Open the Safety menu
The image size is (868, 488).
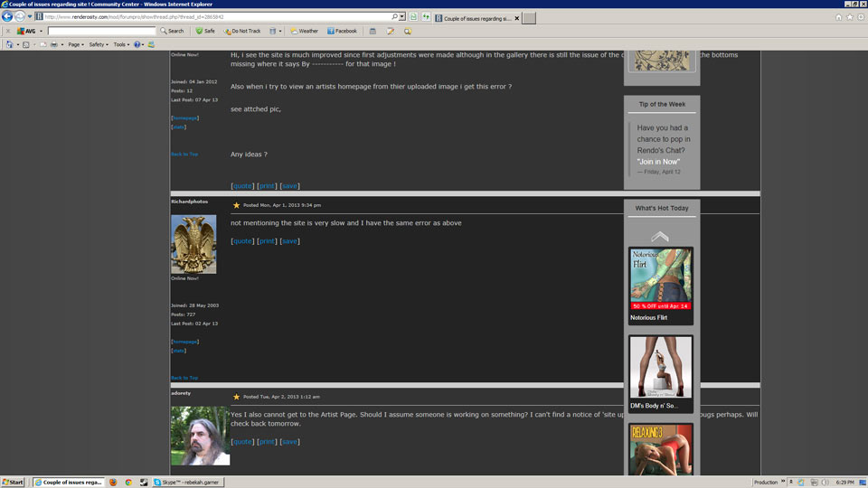tap(99, 44)
